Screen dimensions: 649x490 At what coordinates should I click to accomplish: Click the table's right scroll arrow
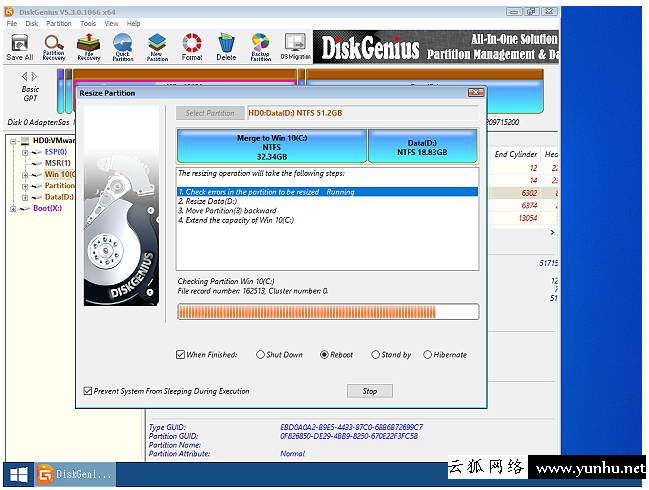(x=552, y=232)
